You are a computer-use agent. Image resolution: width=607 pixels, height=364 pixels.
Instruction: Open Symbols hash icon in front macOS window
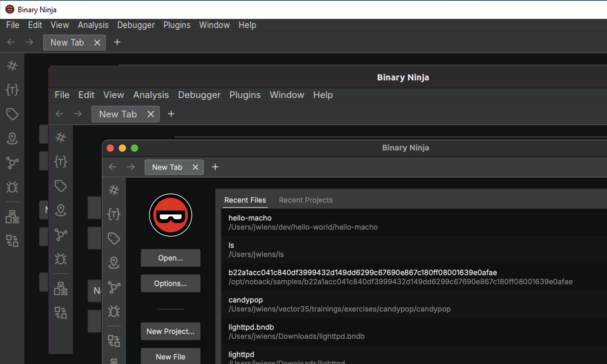114,190
